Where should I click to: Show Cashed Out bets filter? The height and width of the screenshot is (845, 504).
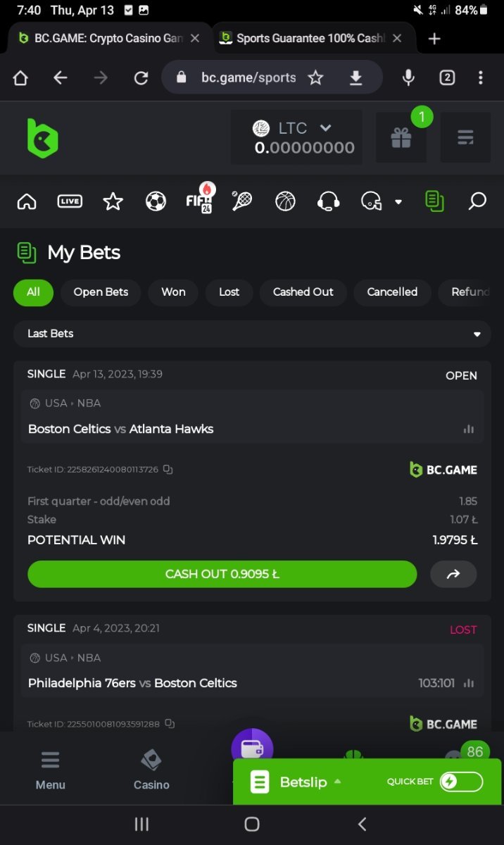click(x=303, y=292)
